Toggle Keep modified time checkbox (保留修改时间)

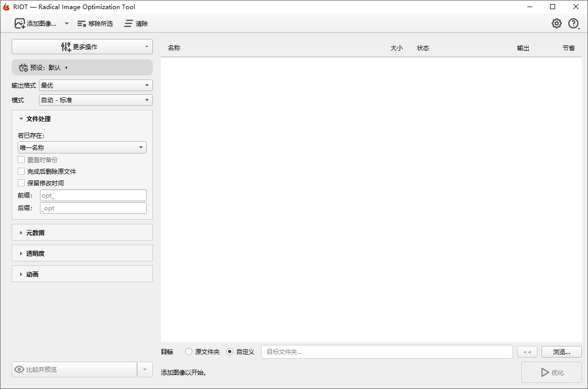point(21,183)
